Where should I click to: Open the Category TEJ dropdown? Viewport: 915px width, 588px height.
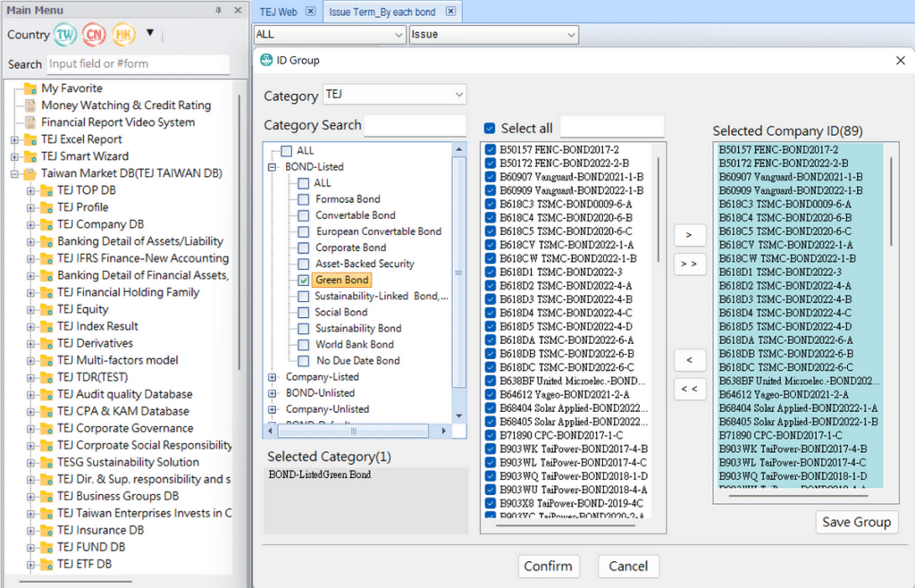(x=394, y=94)
